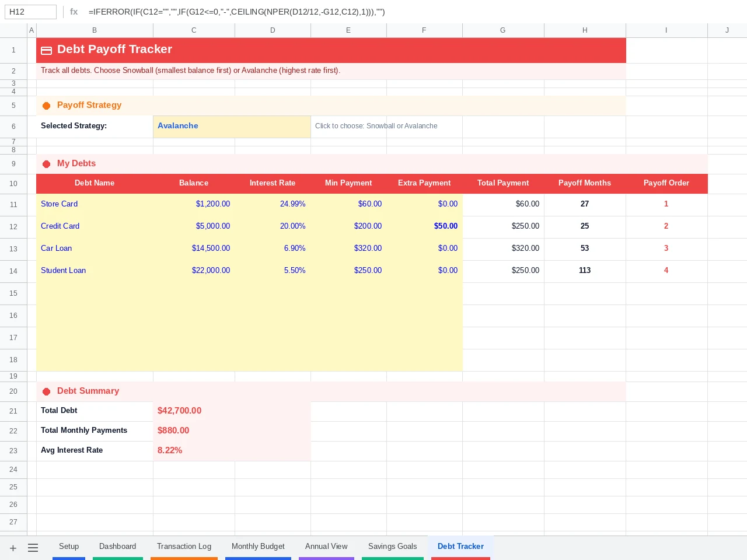Screen dimensions: 747x560
Task: Select payoff months cell showing 27
Action: tap(585, 205)
